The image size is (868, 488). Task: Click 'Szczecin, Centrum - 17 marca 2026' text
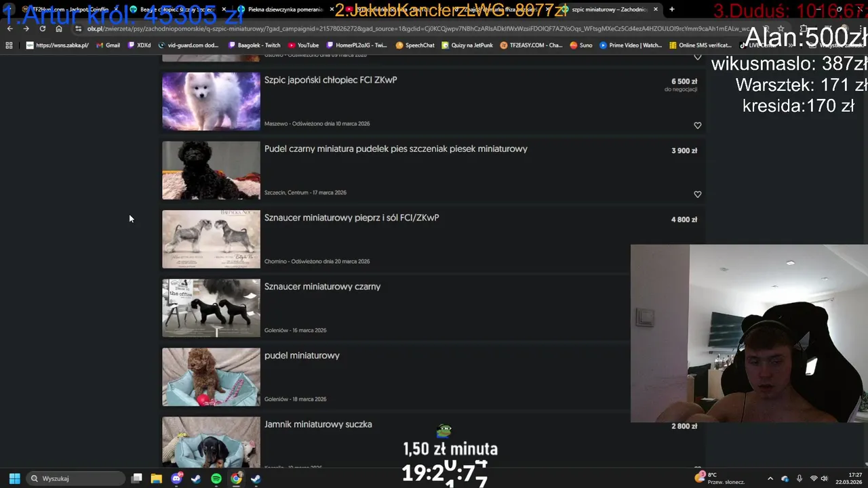pos(305,192)
